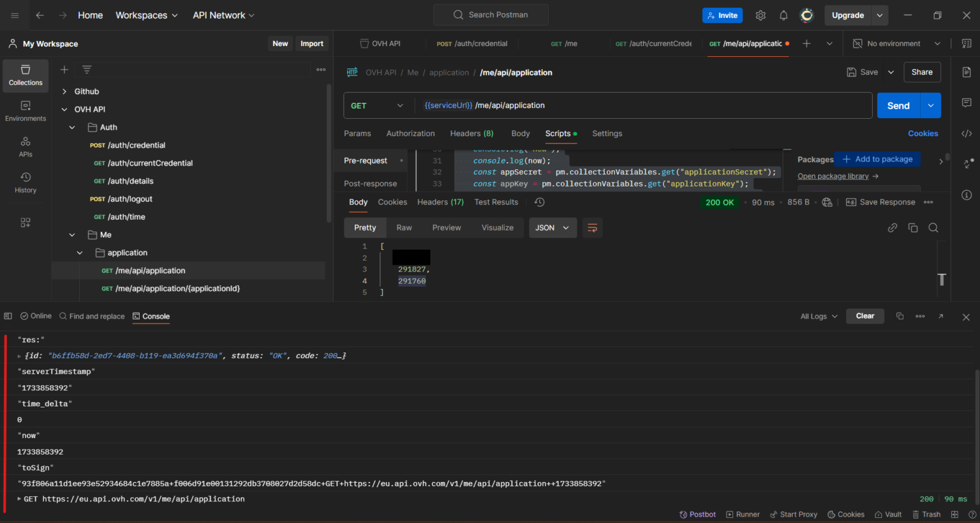Toggle the two-pane view icon near Trash
The width and height of the screenshot is (980, 523).
click(954, 514)
